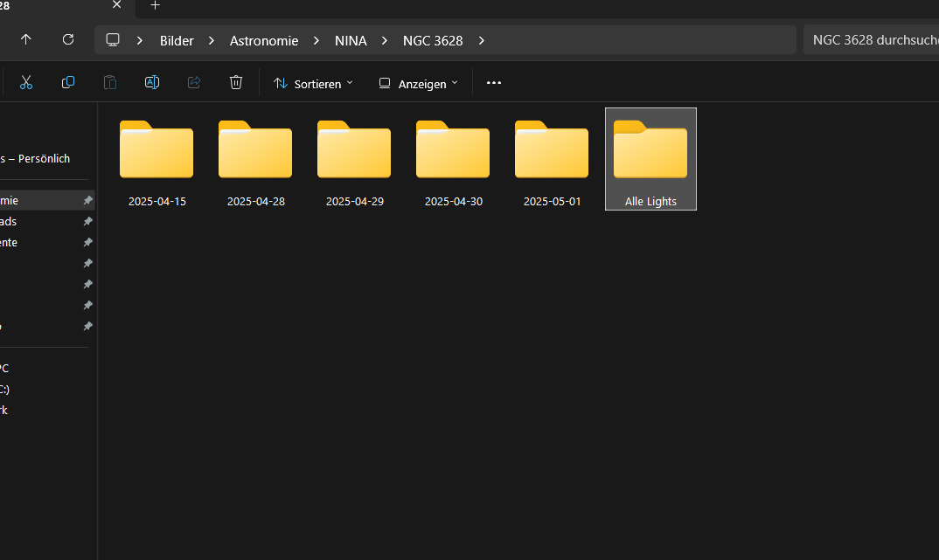Screen dimensions: 939x560
Task: Expand chevron after NINA breadcrumb
Action: [385, 41]
